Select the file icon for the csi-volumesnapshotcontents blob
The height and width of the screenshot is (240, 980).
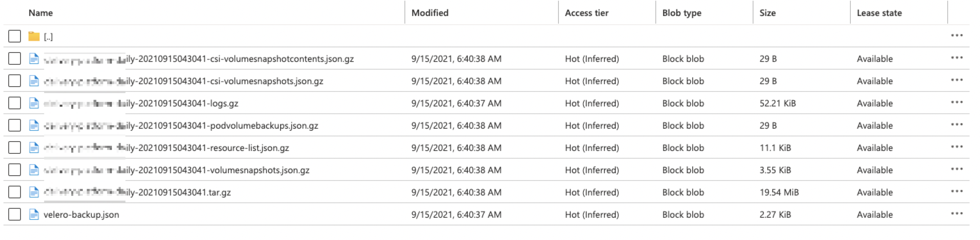click(33, 59)
